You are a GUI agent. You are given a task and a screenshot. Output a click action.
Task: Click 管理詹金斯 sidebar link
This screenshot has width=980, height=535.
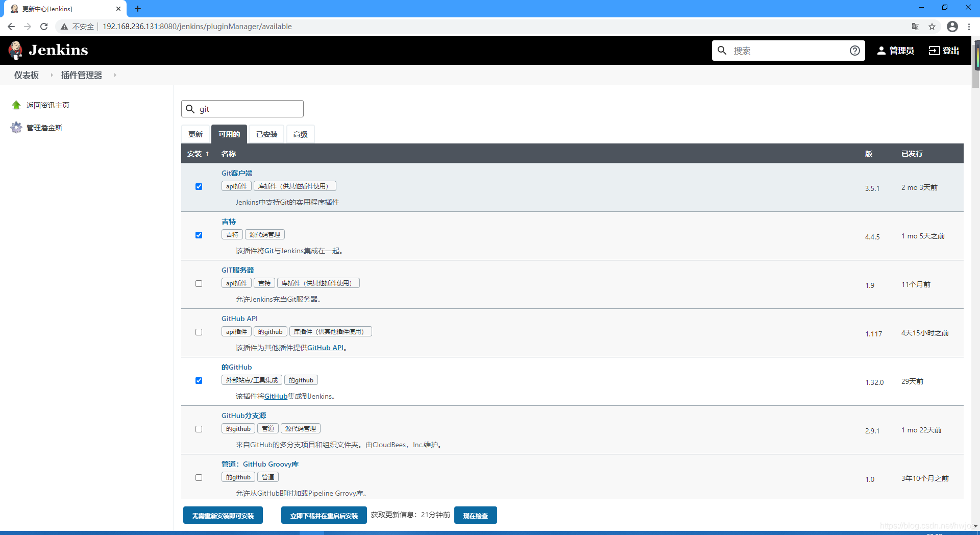(x=44, y=128)
